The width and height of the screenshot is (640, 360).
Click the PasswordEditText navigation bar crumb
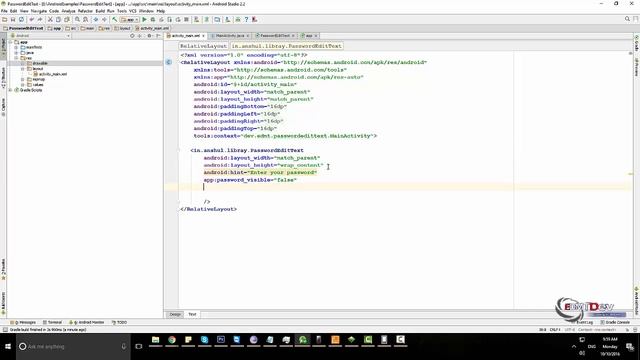point(23,28)
